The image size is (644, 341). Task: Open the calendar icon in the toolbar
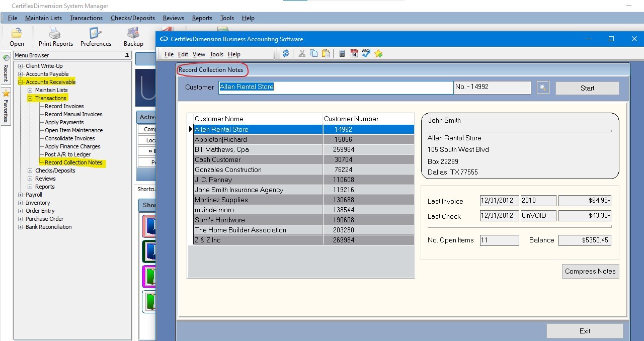[354, 54]
